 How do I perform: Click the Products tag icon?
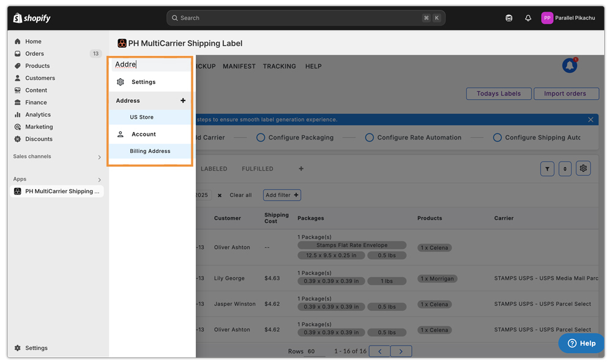point(18,65)
